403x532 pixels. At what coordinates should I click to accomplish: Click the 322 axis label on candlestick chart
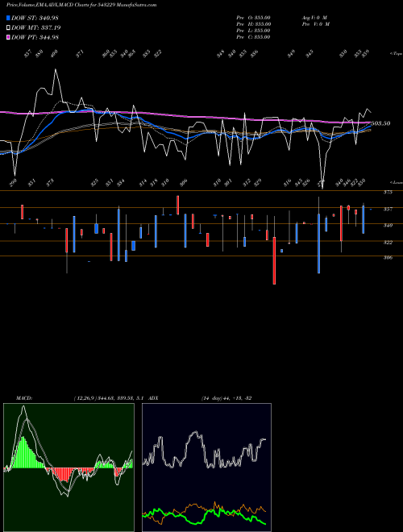pos(388,243)
